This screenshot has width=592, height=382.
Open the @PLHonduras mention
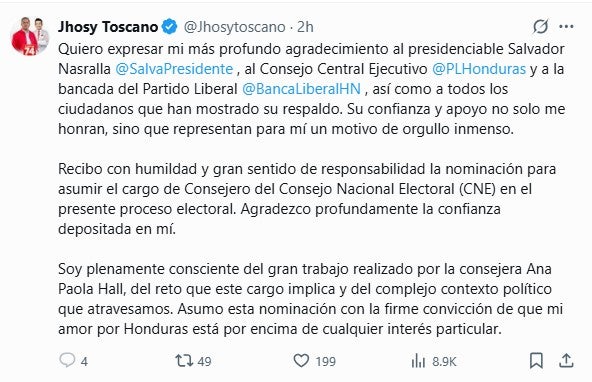click(x=479, y=69)
